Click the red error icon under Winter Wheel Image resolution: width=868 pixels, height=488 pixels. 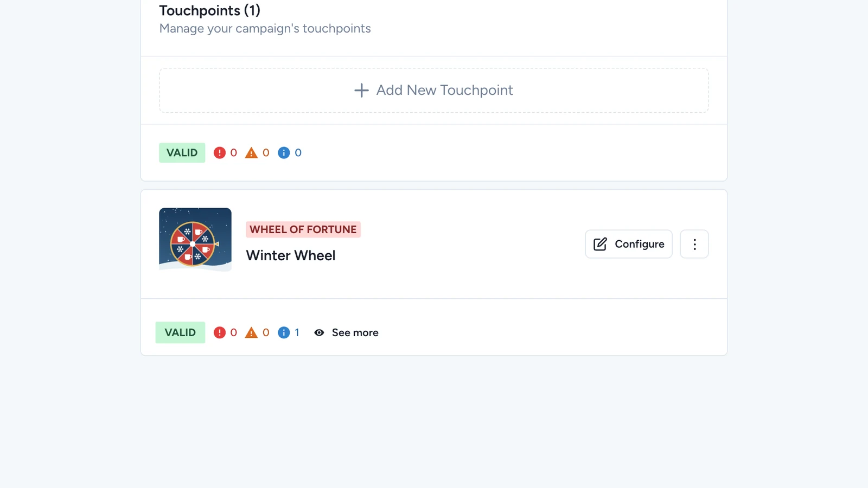219,332
